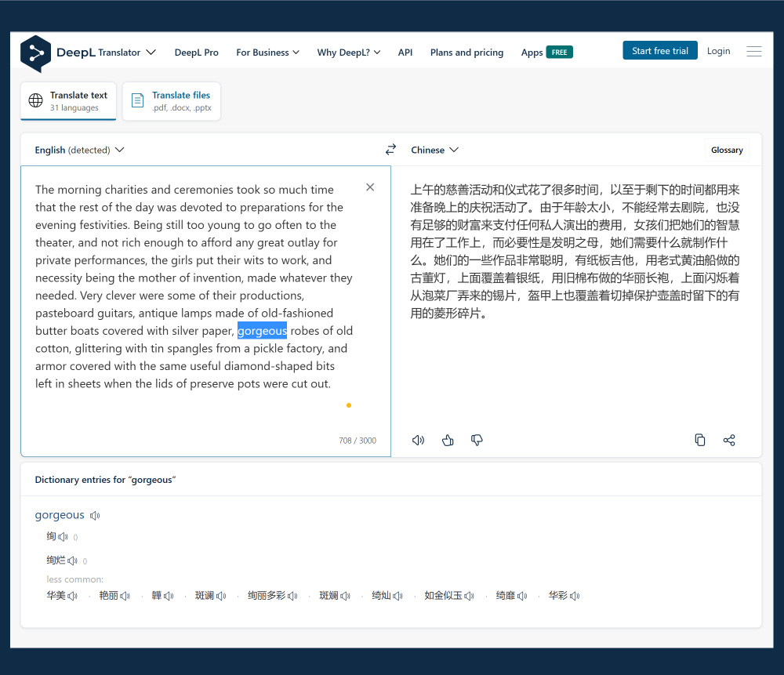Rate the translation with thumbs down

tap(477, 440)
